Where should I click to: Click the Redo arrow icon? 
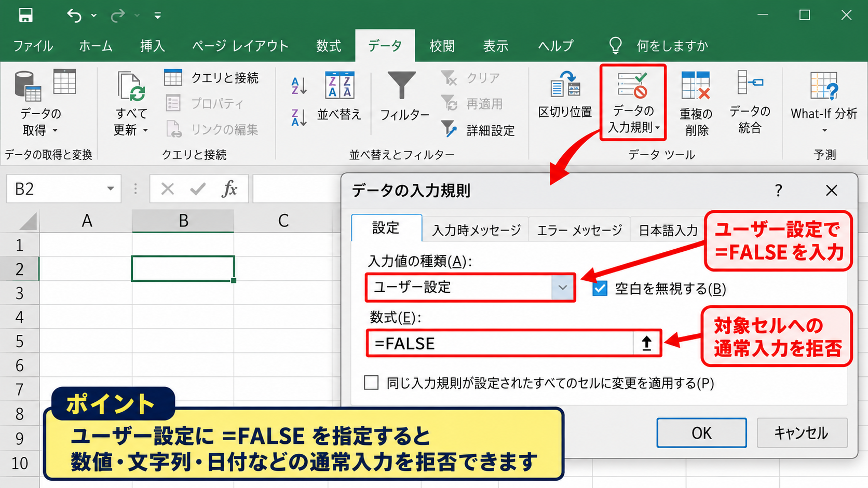(x=118, y=16)
